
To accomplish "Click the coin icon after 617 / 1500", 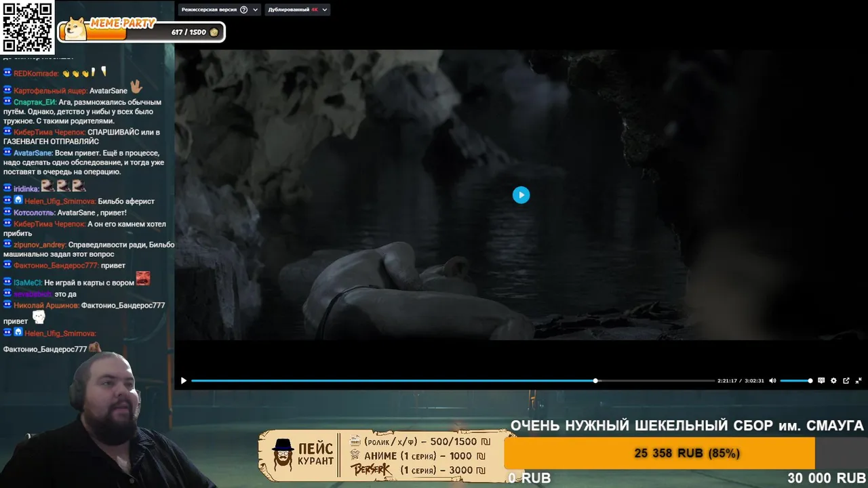I will click(x=214, y=33).
